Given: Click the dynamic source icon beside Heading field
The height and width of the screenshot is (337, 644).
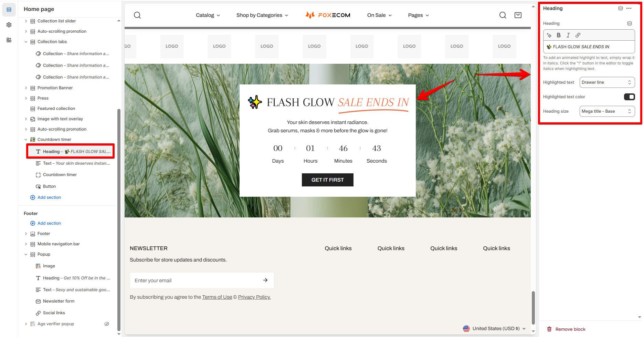Looking at the screenshot, I should click(630, 23).
